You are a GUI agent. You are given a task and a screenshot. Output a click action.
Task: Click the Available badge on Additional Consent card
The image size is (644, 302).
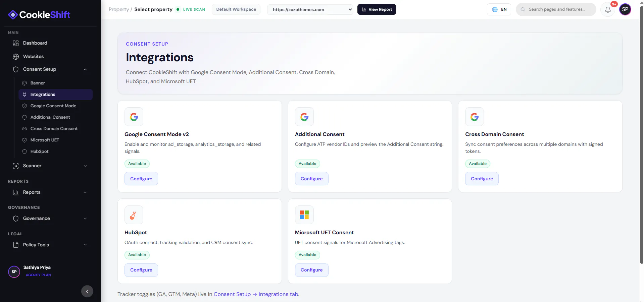(x=307, y=164)
